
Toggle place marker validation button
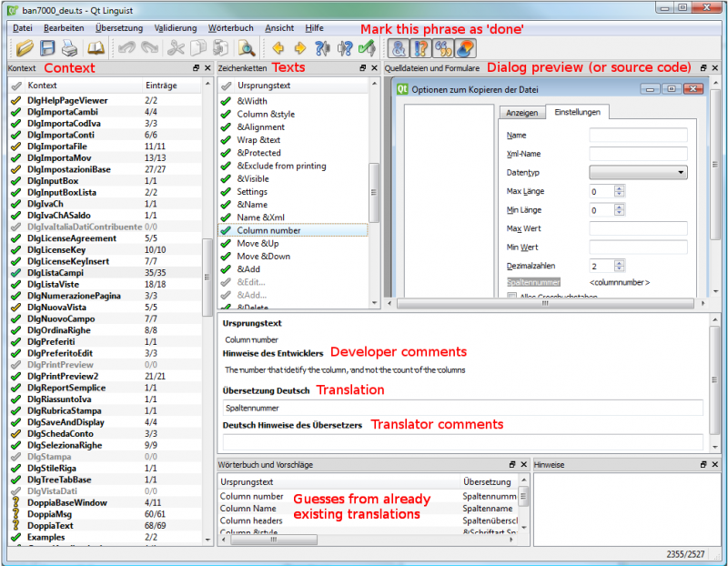466,48
